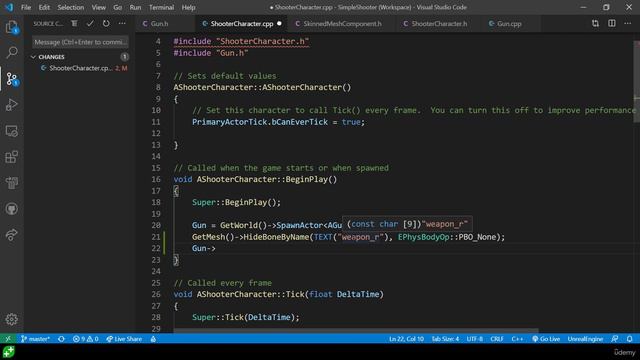This screenshot has height=360, width=640.
Task: Open changes compare icon in editor toolbar
Action: click(x=596, y=24)
